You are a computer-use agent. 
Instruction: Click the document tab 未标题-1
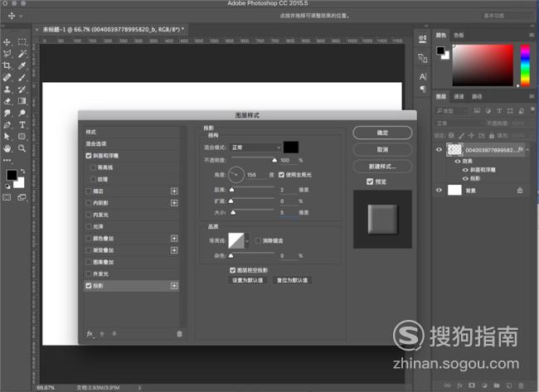click(114, 30)
